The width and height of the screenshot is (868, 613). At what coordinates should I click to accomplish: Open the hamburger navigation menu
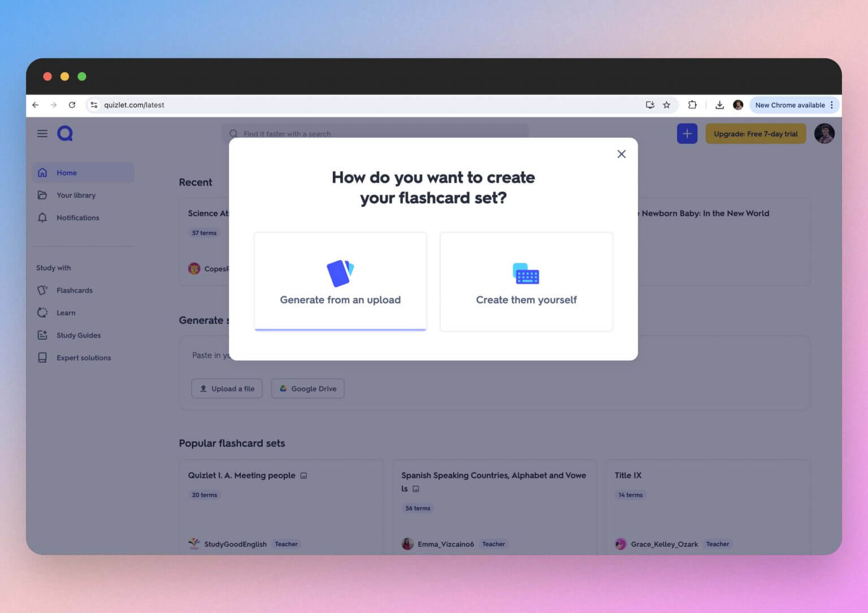click(x=42, y=133)
